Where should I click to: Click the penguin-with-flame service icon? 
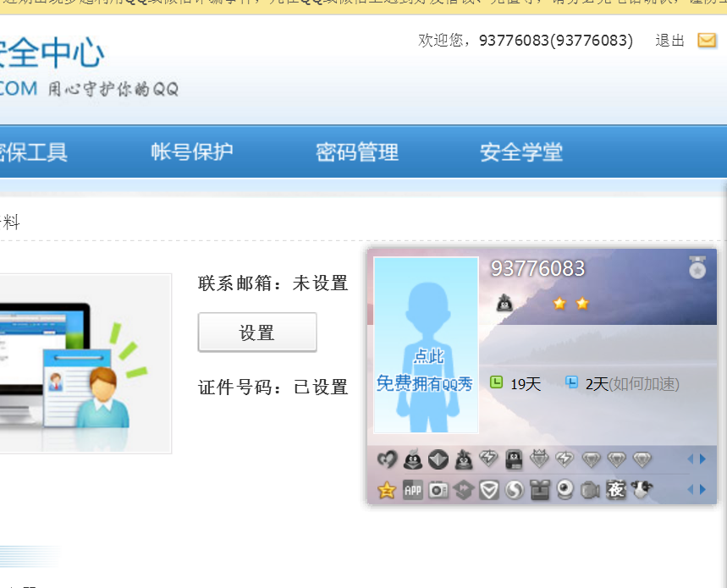(x=413, y=459)
